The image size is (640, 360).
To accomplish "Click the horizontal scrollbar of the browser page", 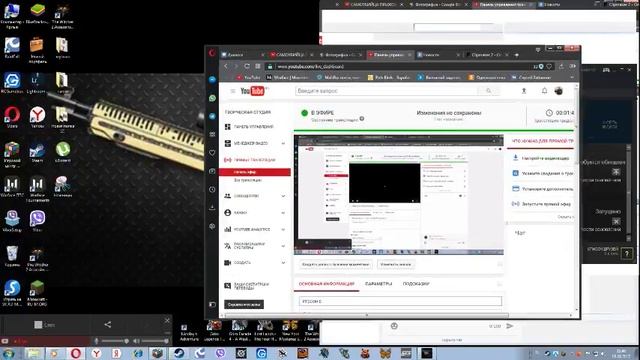I will pos(366,315).
